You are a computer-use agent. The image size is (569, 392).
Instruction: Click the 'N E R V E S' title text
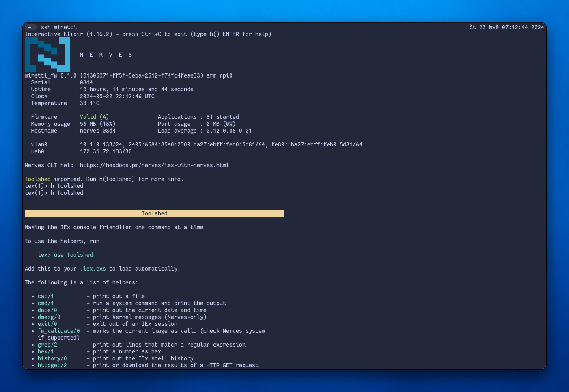[106, 55]
